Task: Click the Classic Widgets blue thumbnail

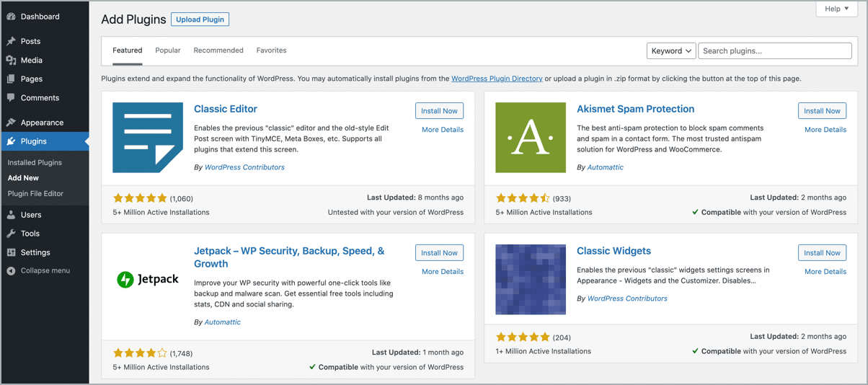Action: click(531, 280)
